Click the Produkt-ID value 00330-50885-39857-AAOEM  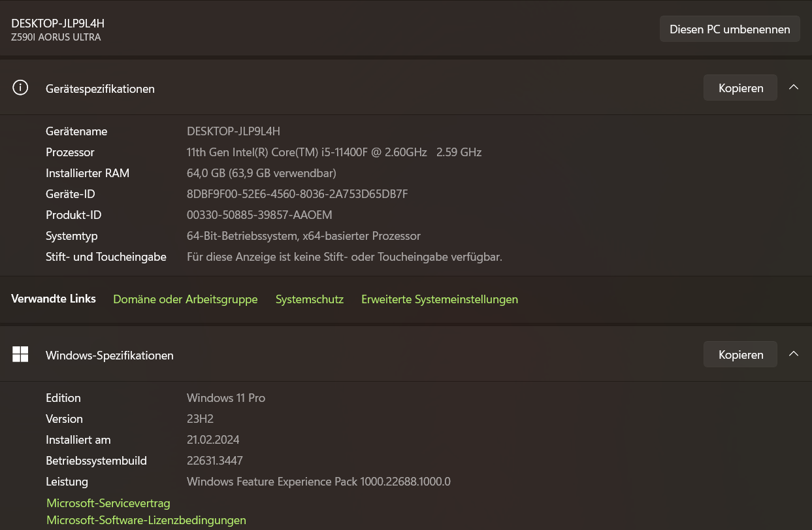pyautogui.click(x=259, y=215)
